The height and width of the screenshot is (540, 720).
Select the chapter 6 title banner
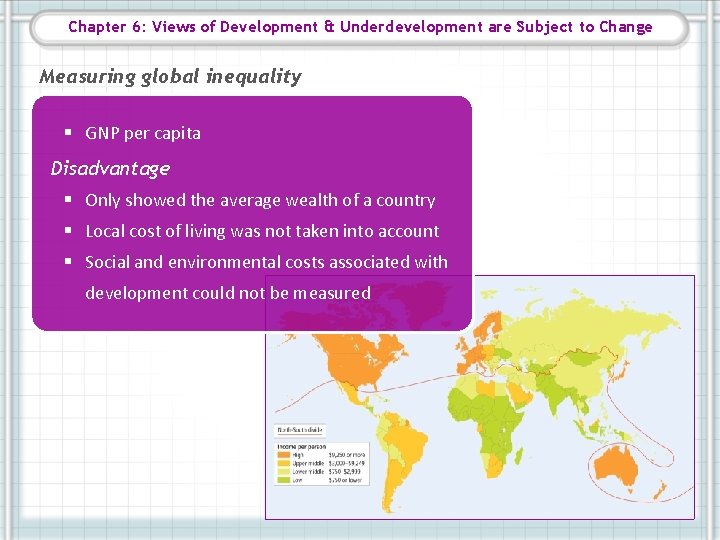pyautogui.click(x=360, y=27)
